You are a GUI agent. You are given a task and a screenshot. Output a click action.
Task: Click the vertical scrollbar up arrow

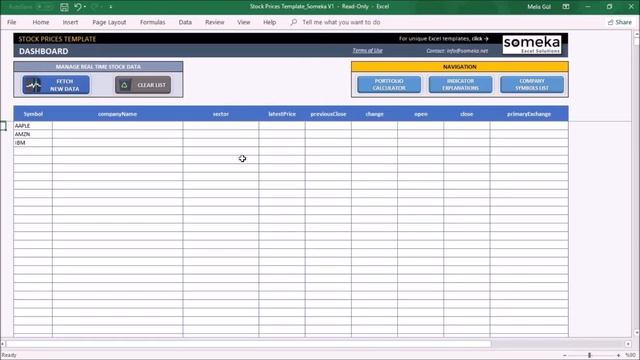(636, 33)
